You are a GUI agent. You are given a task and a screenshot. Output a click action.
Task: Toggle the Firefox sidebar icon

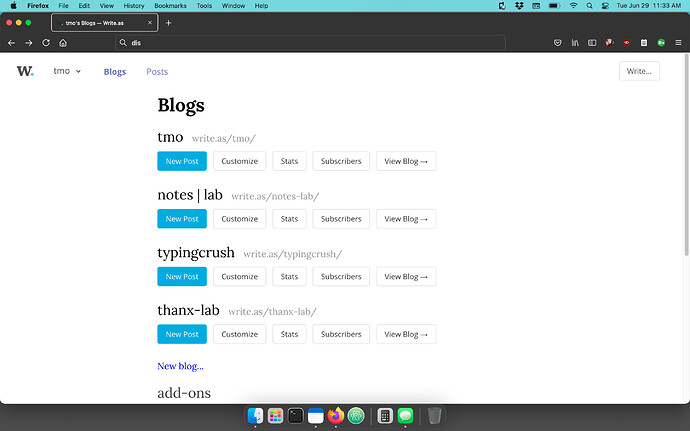[592, 43]
